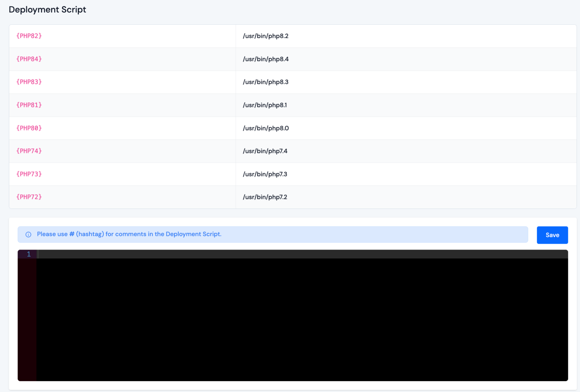Click the /usr/bin/php8.2 path

[x=266, y=36]
